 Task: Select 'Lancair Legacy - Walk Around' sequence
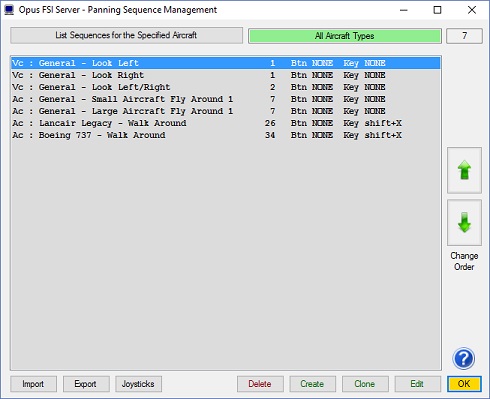pos(226,123)
